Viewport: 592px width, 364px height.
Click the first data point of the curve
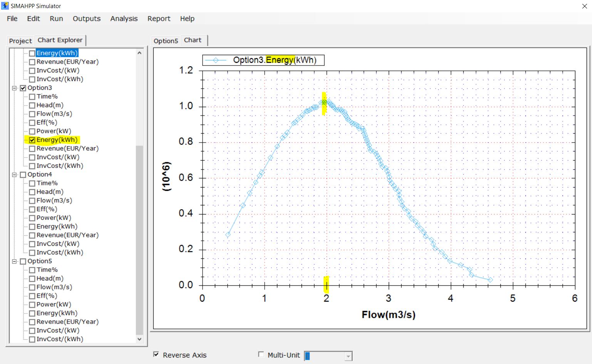(228, 235)
